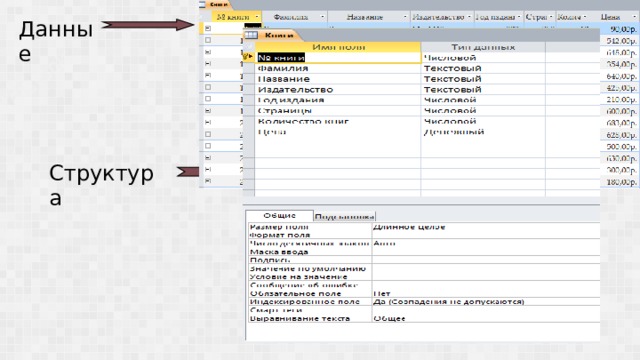Open the № книги column filter arrow
The image size is (640, 360).
257,17
